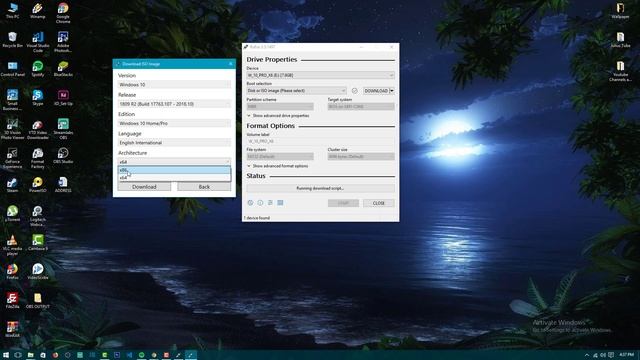Click the Rufus settings sliders icon

tap(270, 203)
